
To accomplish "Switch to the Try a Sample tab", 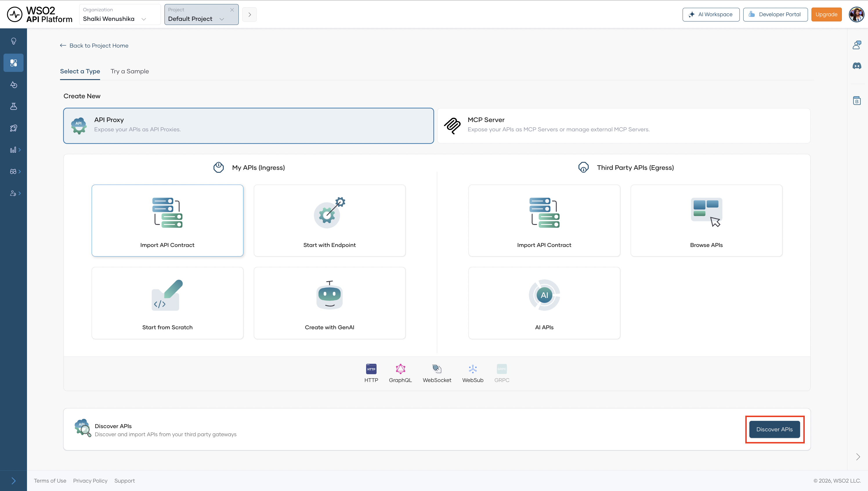I will [x=130, y=72].
